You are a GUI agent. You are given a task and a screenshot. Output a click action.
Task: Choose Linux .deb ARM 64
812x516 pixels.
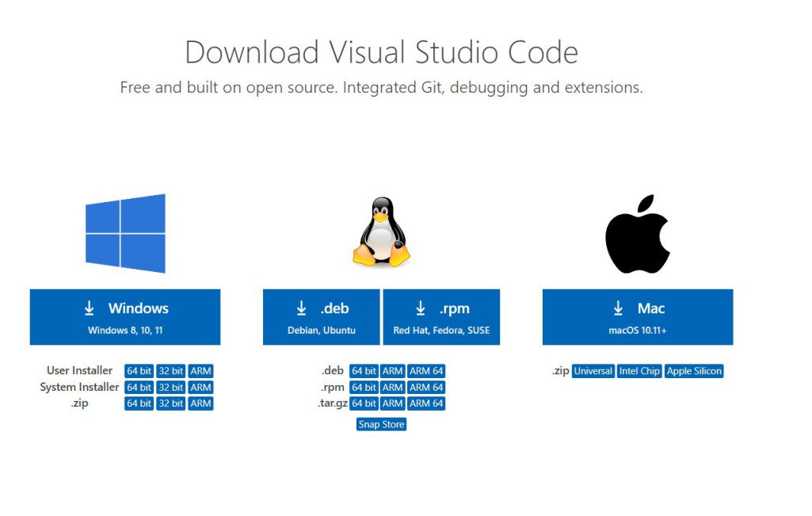[426, 371]
